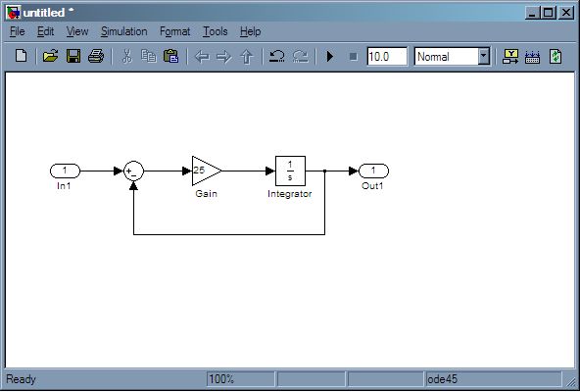Stop the simulation with the square button
The height and width of the screenshot is (392, 580).
point(354,57)
